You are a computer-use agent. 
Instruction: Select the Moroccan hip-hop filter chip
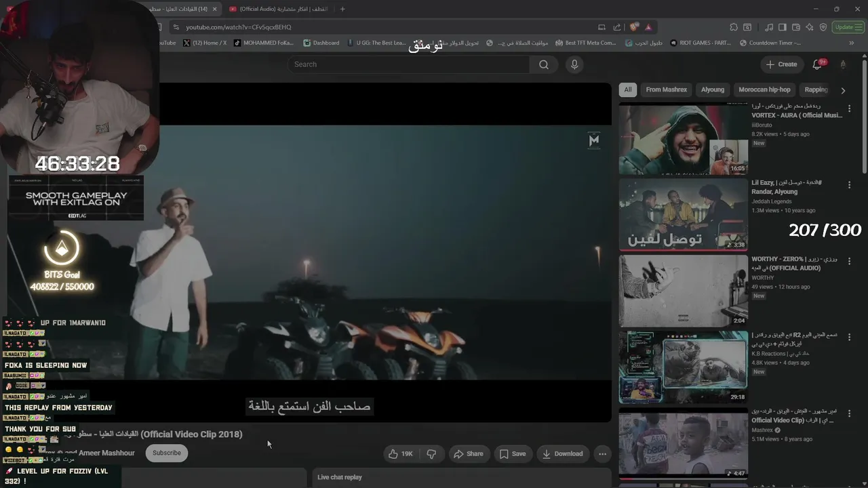point(764,89)
